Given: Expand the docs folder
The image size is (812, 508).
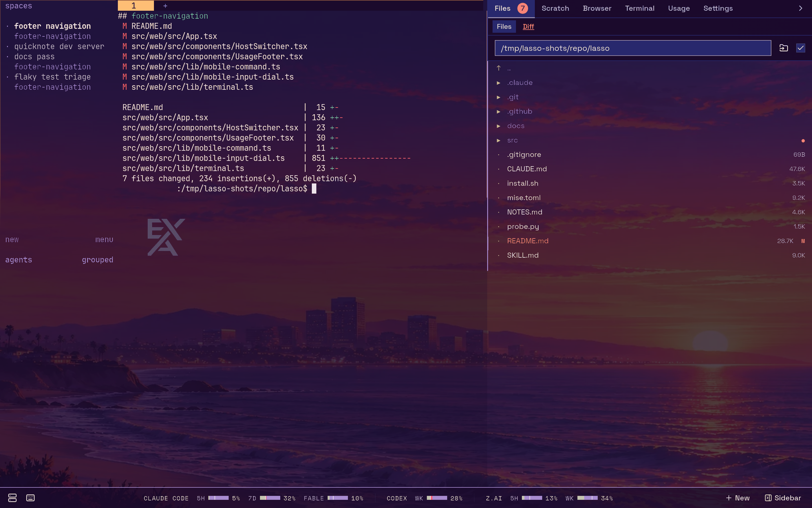Looking at the screenshot, I should [498, 126].
